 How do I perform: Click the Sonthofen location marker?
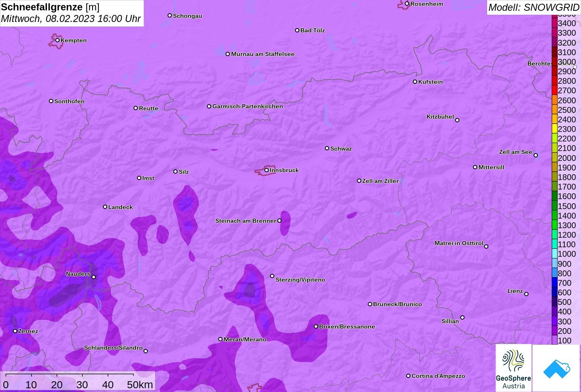[51, 101]
